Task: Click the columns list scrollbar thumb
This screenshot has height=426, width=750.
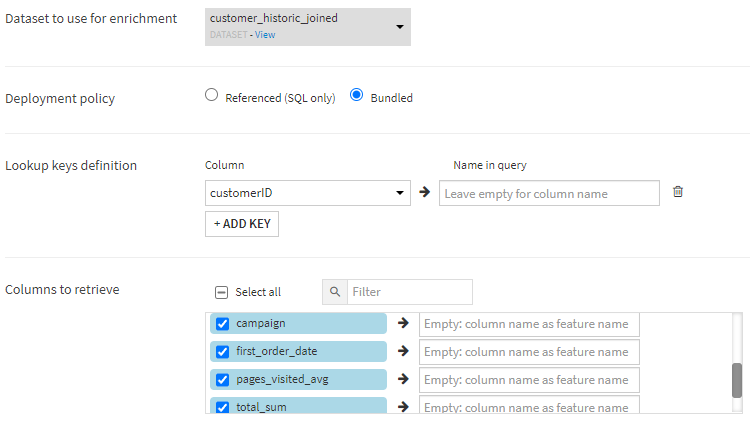Action: click(737, 379)
